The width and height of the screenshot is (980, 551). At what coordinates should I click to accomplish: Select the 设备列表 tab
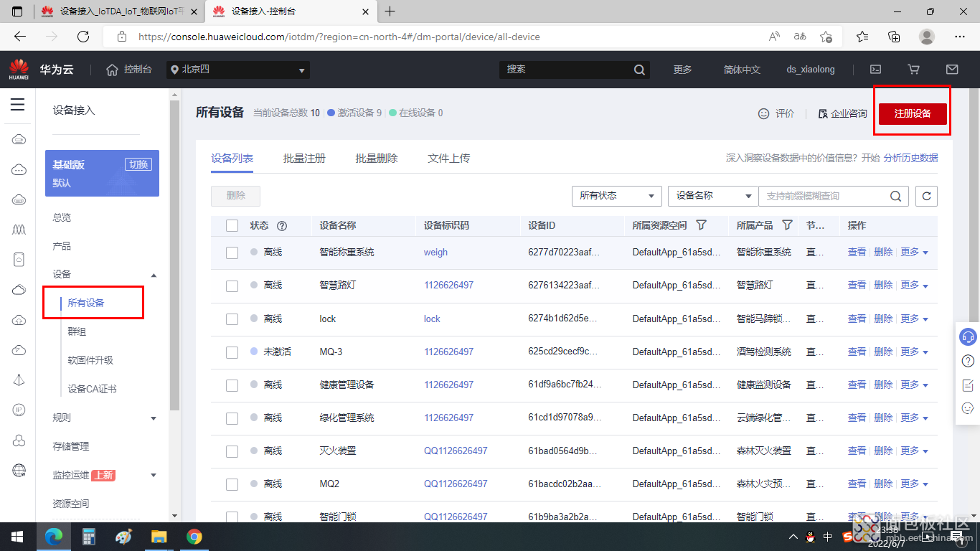[x=232, y=159]
